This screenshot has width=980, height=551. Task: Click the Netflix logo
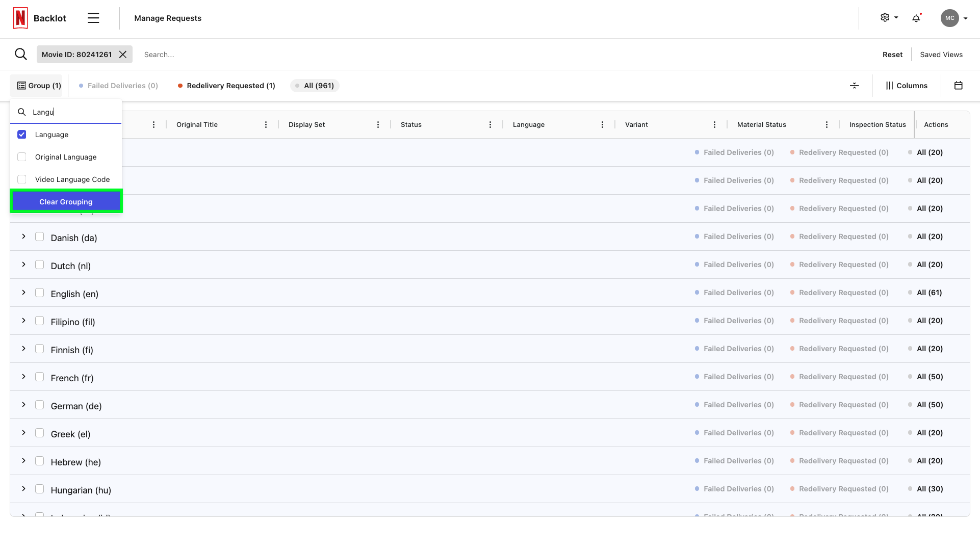(19, 17)
